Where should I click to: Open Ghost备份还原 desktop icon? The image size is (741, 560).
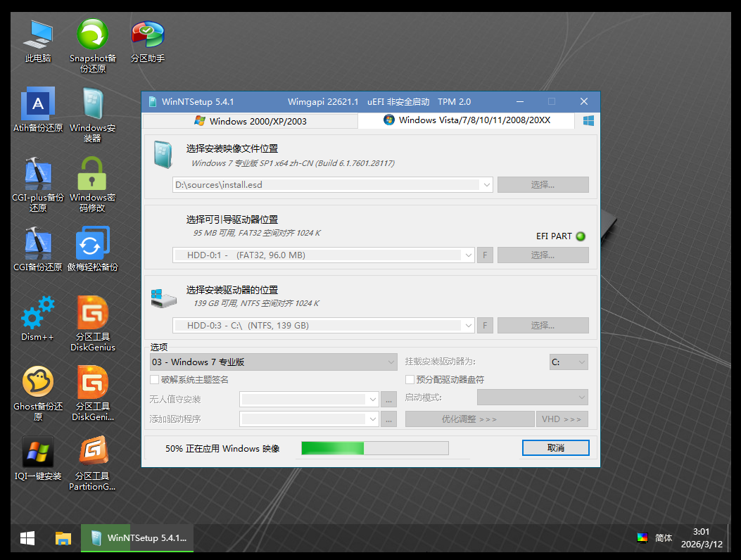tap(38, 393)
